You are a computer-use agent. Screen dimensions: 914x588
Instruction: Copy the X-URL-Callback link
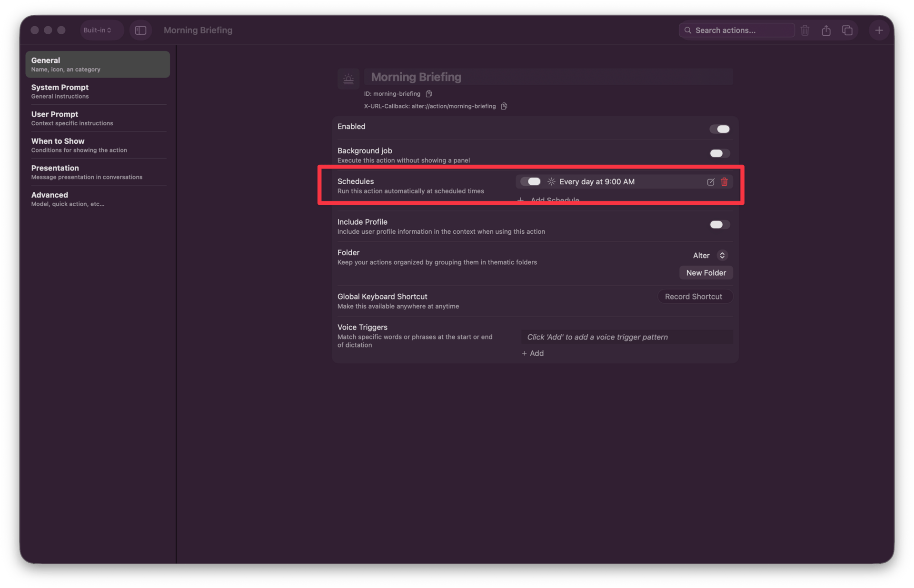(x=504, y=106)
